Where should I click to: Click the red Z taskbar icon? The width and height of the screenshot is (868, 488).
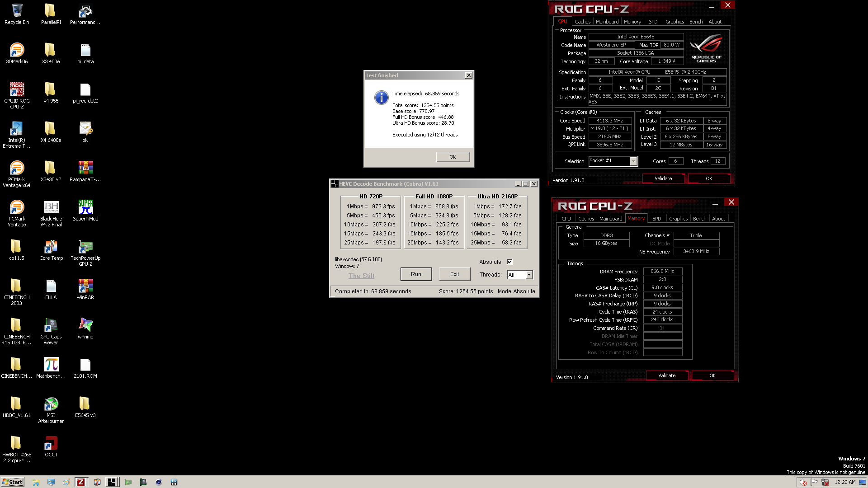pyautogui.click(x=81, y=482)
